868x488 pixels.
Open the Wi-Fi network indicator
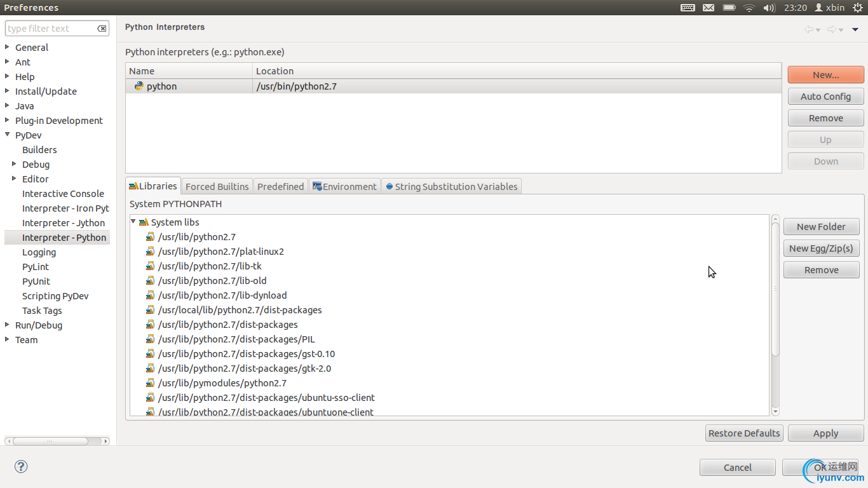click(x=749, y=8)
